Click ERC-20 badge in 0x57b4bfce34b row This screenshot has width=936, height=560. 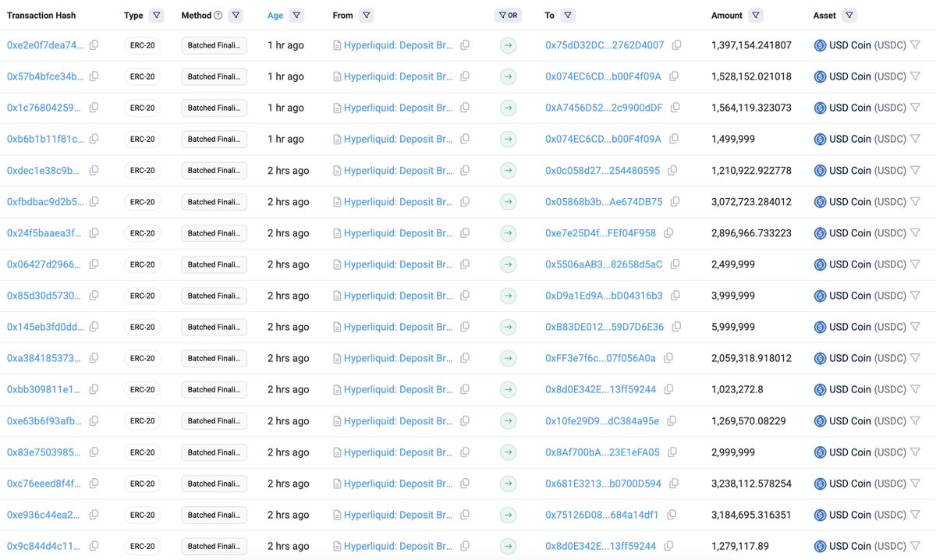[142, 76]
